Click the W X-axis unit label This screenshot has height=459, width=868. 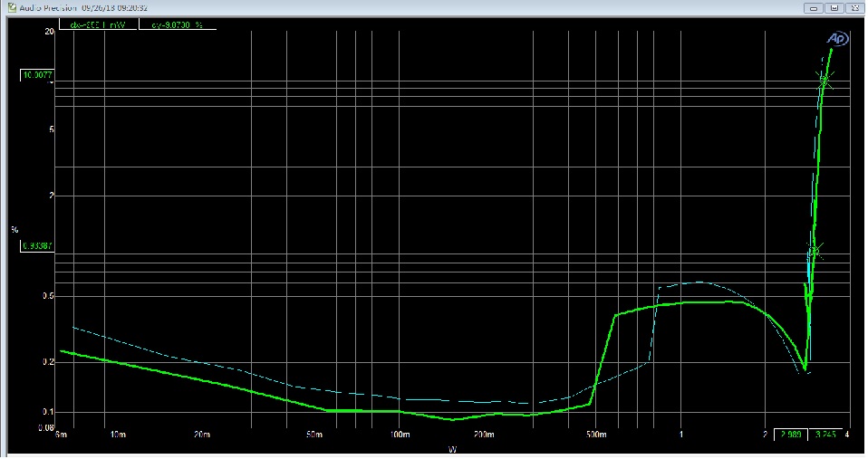pos(450,449)
